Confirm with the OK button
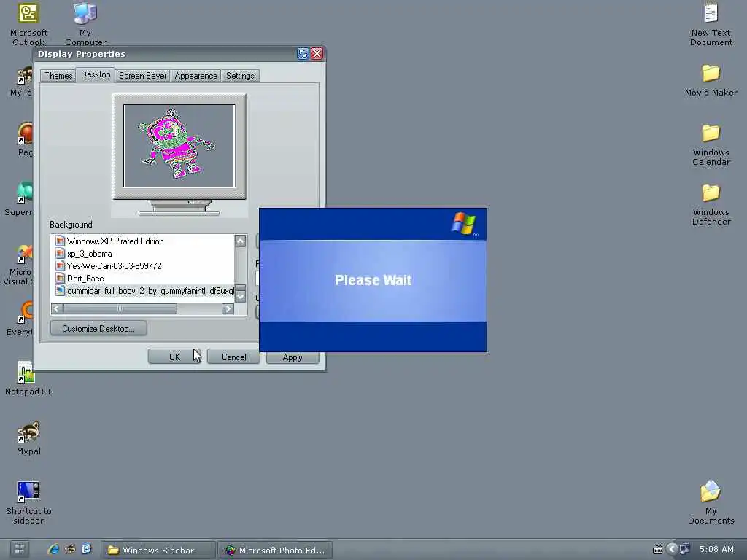This screenshot has width=747, height=560. (x=175, y=357)
